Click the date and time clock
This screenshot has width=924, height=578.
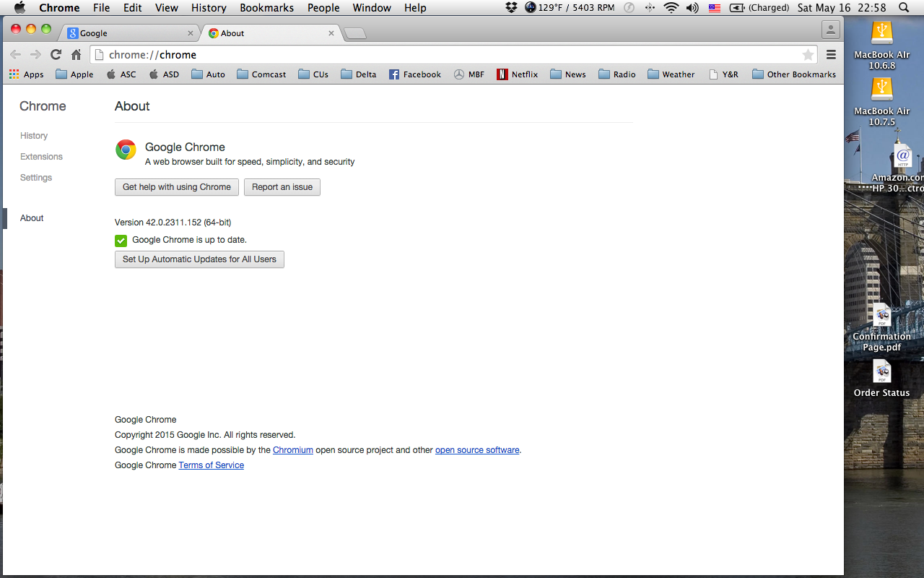(842, 8)
